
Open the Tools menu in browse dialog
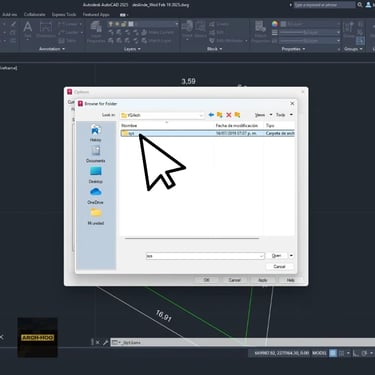tap(284, 115)
